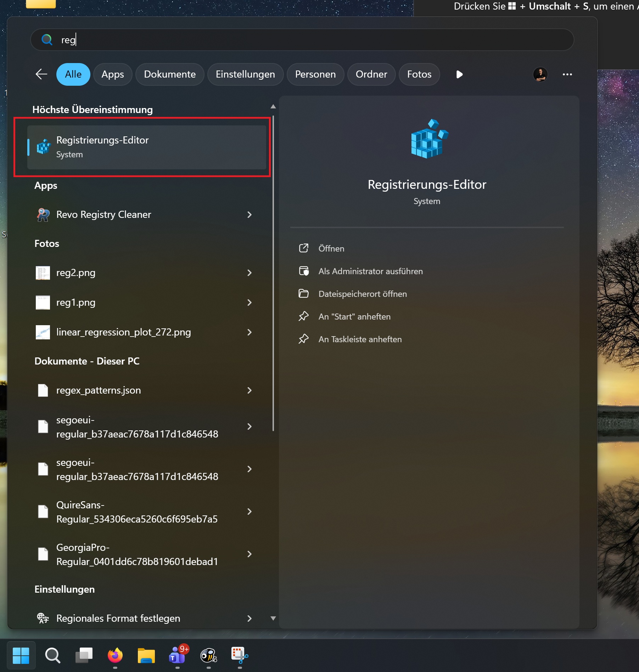Switch to the Personen filter tab
Viewport: 639px width, 672px height.
(x=315, y=74)
